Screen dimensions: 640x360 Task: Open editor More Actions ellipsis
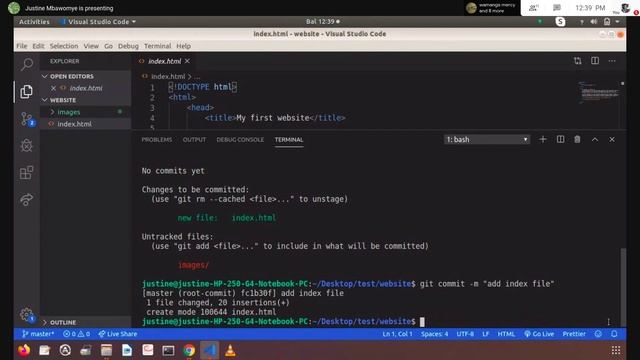612,61
